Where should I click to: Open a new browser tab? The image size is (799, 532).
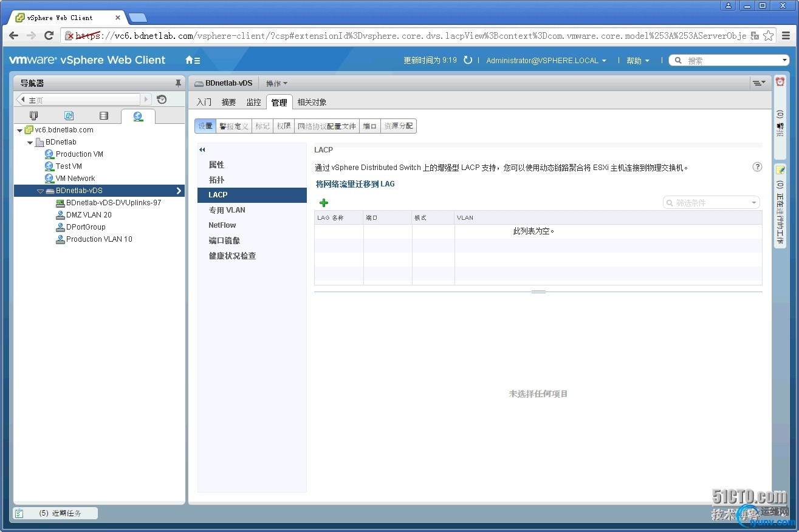pos(138,18)
